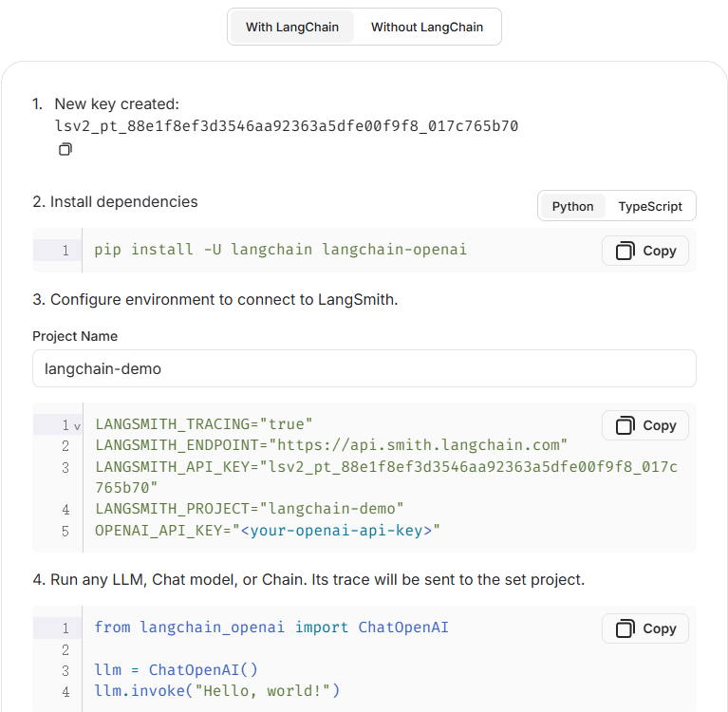The width and height of the screenshot is (728, 712).
Task: Click the LANGSMITH_ENDPOINT line
Action: click(331, 445)
